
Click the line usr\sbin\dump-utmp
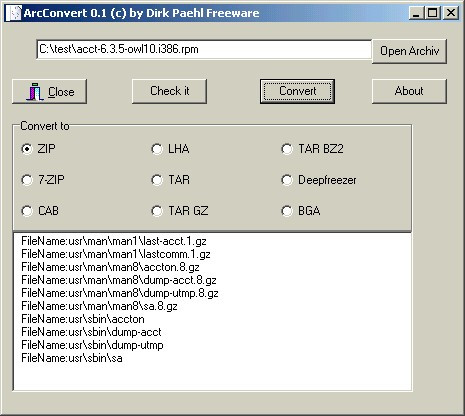point(92,345)
